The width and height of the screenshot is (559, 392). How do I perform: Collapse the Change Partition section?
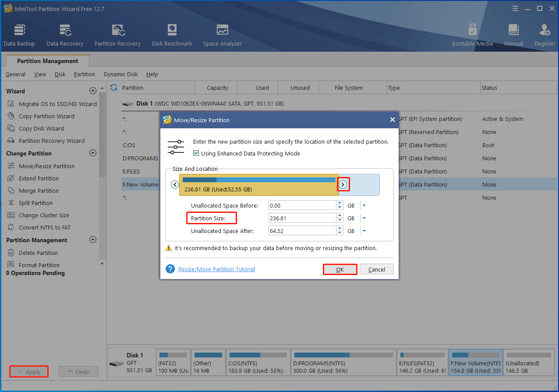tap(92, 153)
